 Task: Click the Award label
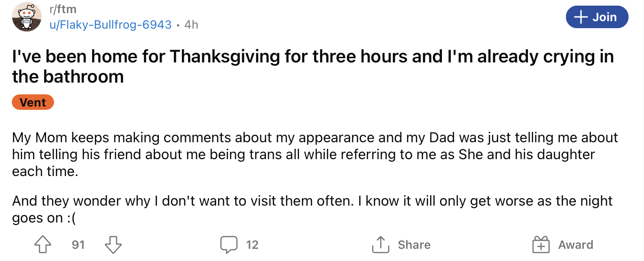pyautogui.click(x=576, y=245)
